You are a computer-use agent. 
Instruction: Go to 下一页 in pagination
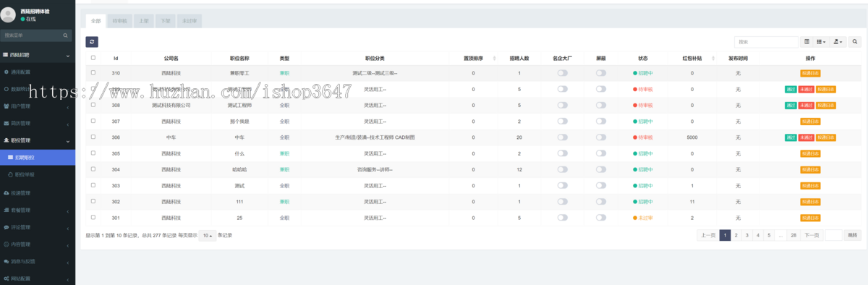(812, 235)
